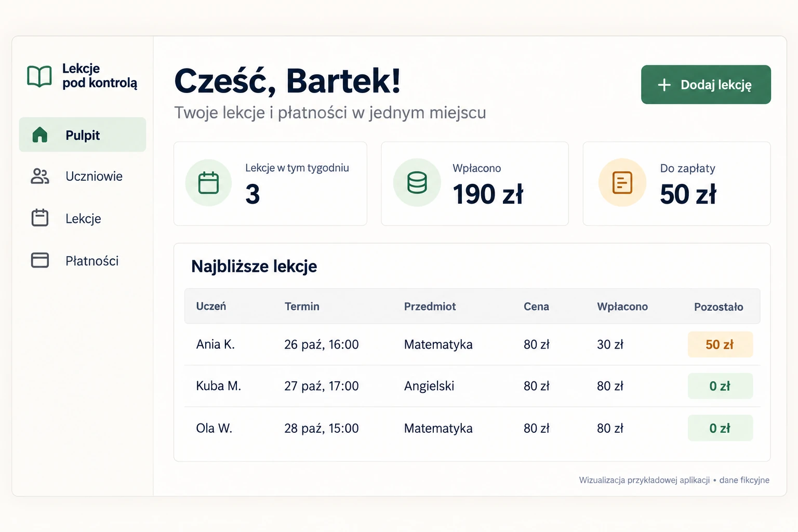Select student Kuba M. in table

pyautogui.click(x=219, y=386)
